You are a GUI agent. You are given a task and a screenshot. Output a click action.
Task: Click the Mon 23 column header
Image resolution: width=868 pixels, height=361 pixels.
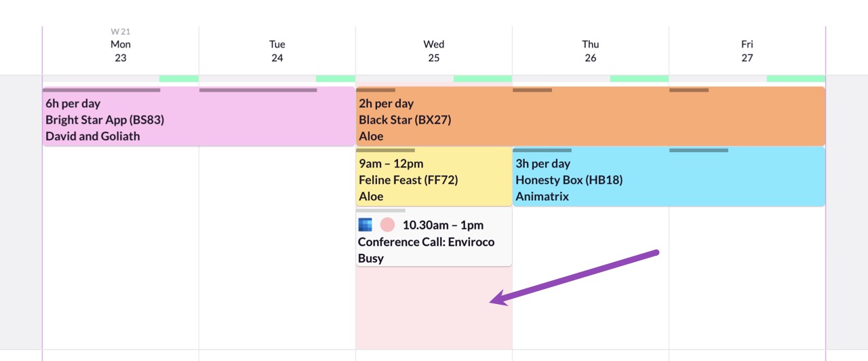[x=121, y=51]
